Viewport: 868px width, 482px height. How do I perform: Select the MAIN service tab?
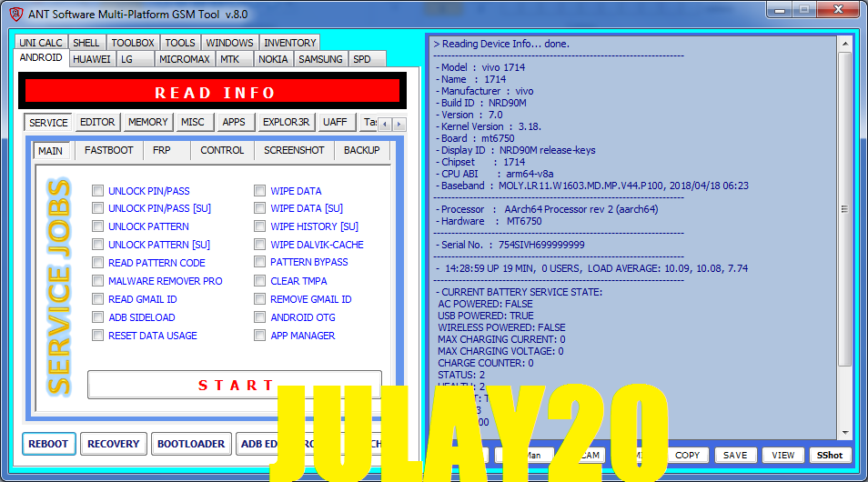click(x=50, y=151)
